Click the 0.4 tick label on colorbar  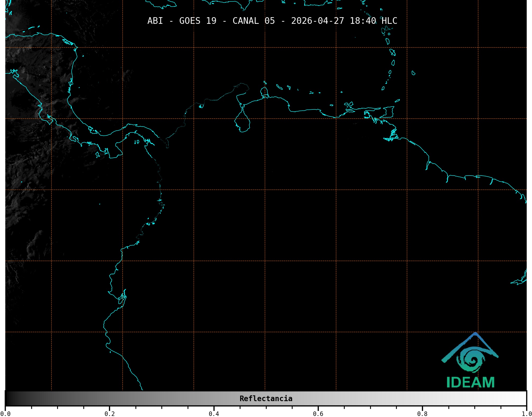click(214, 414)
